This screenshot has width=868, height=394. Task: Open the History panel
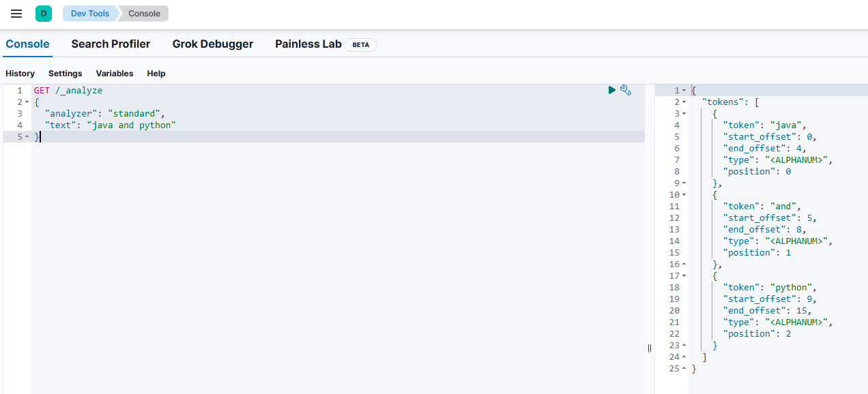pyautogui.click(x=20, y=74)
